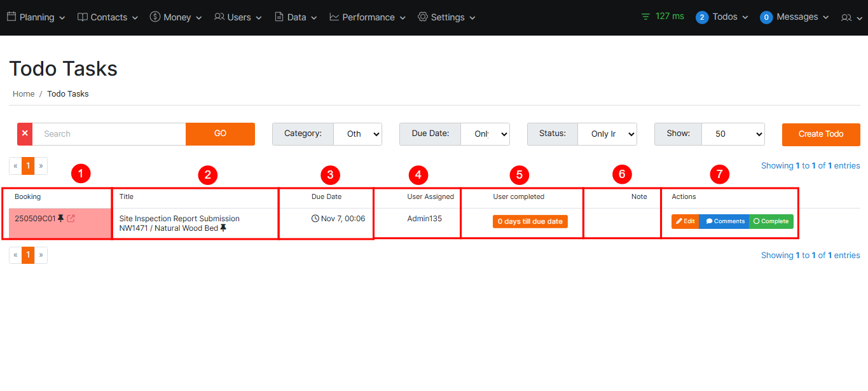Screen dimensions: 868x391
Task: Expand the Category filter dropdown
Action: tap(357, 134)
